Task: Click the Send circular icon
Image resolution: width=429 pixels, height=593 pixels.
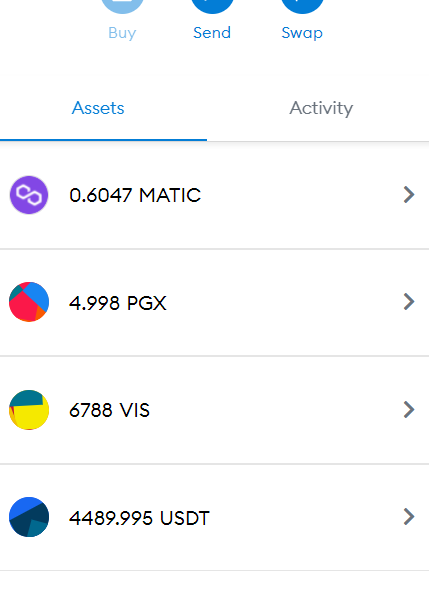Action: (x=212, y=5)
